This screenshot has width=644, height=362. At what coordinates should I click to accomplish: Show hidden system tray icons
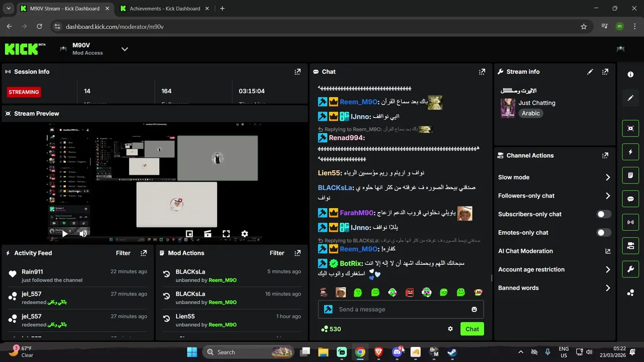(x=520, y=352)
